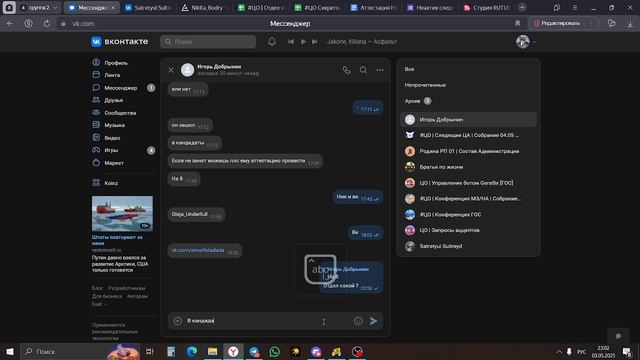Skip to the previous music track
The height and width of the screenshot is (360, 640).
coord(291,42)
